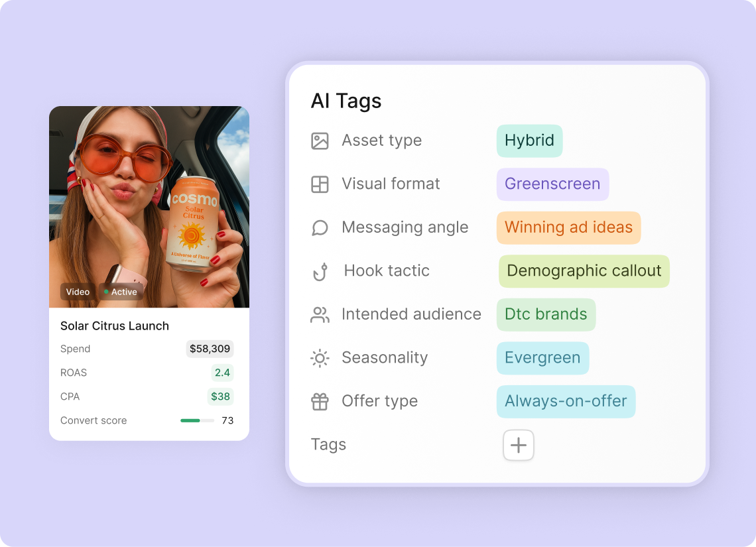
Task: Click the Asset type label
Action: (382, 141)
